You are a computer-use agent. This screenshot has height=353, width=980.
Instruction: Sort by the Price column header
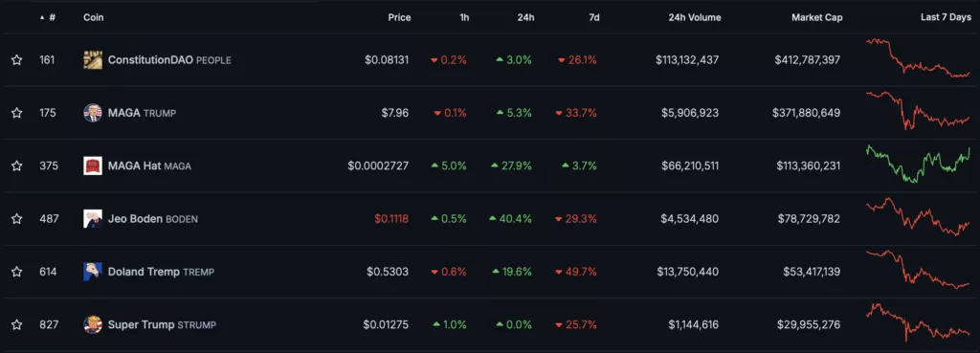(x=399, y=17)
